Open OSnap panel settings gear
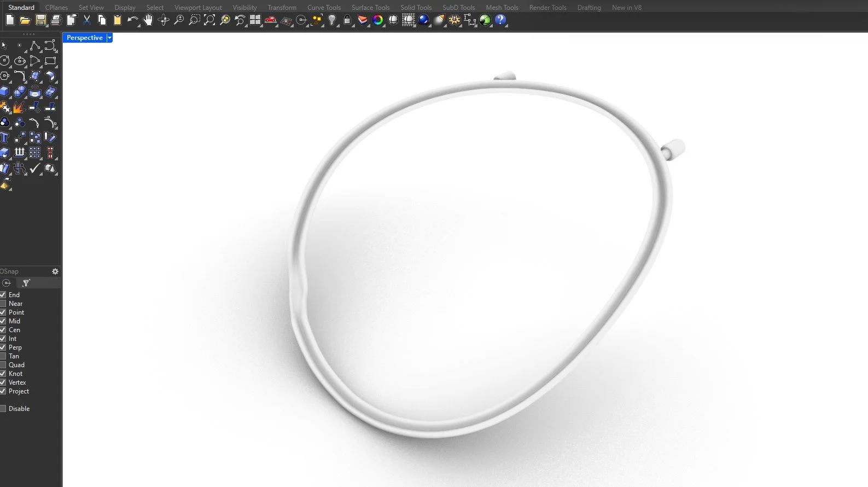This screenshot has height=487, width=868. [55, 271]
